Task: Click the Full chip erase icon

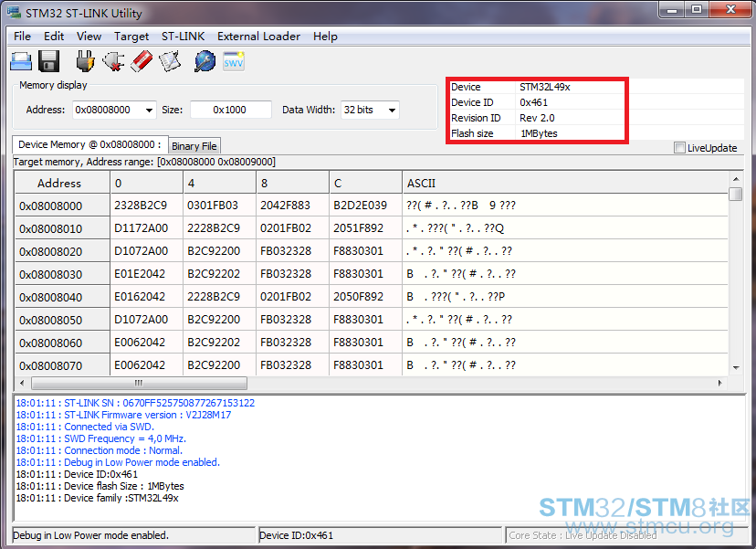Action: 142,62
